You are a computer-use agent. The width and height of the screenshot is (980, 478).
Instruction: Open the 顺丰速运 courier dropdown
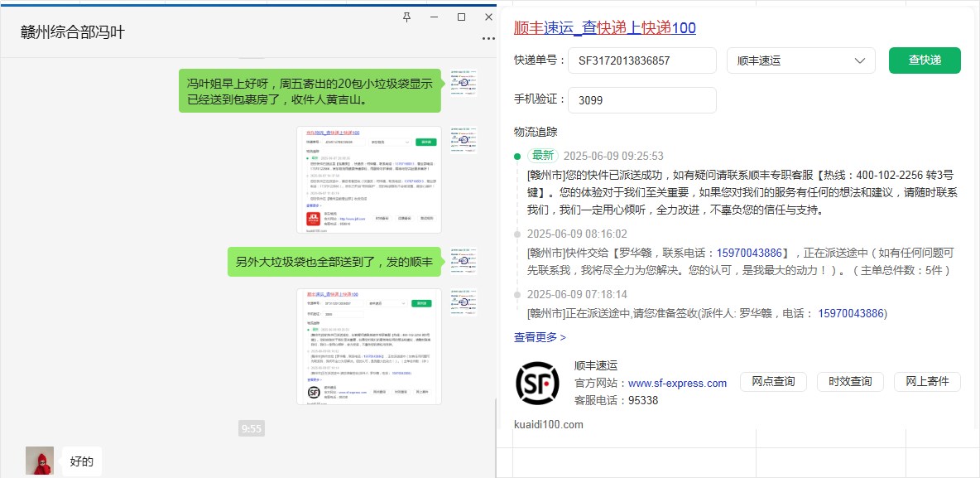pyautogui.click(x=800, y=60)
